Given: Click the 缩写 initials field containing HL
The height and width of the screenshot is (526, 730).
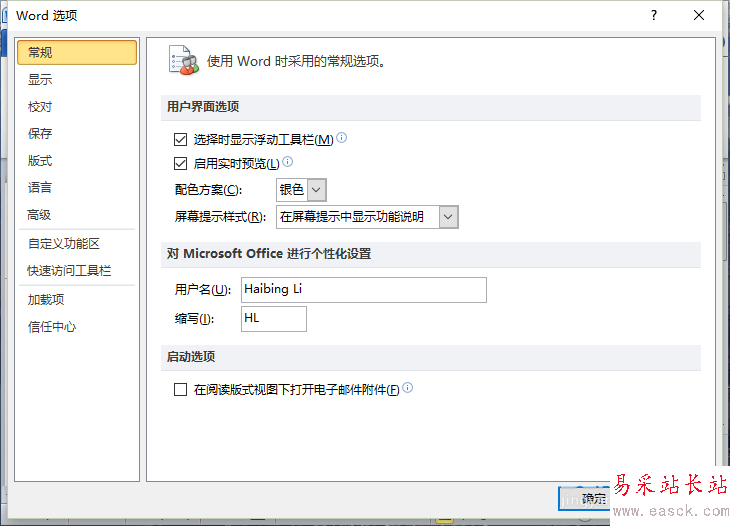Looking at the screenshot, I should point(274,318).
